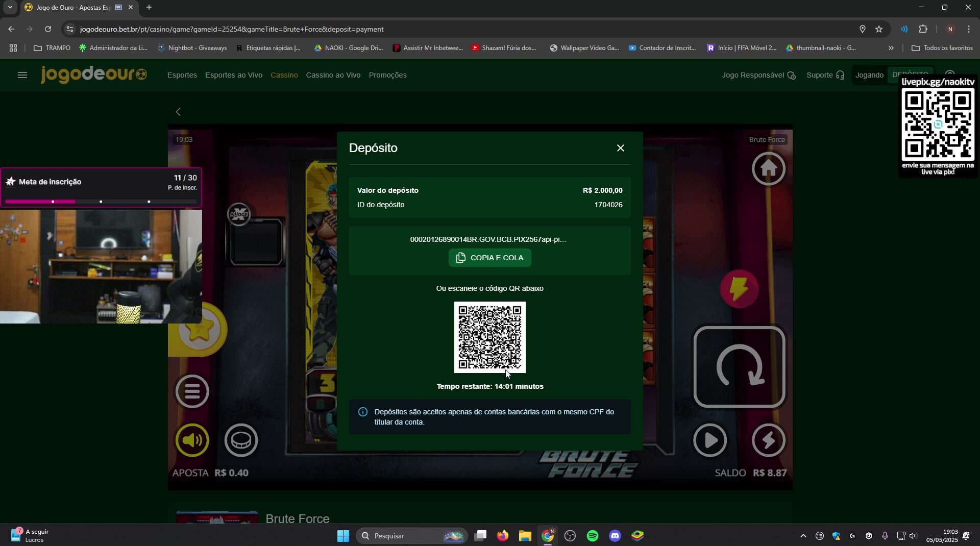
Task: Open the Jogando status button
Action: [869, 75]
